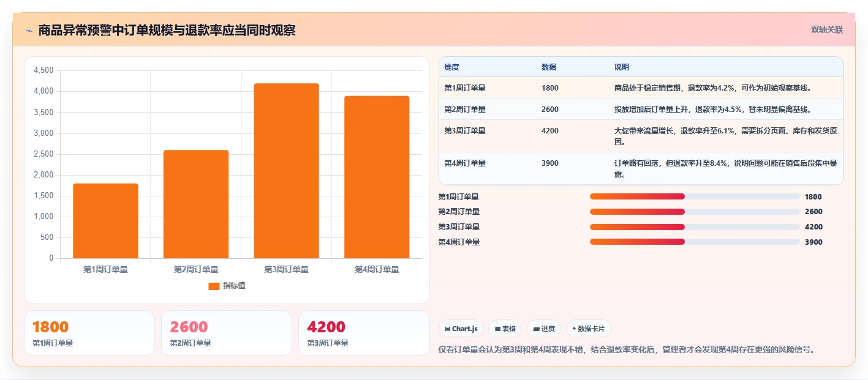The image size is (868, 380).
Task: Select the 第4周订单量 bar in chart
Action: click(377, 177)
